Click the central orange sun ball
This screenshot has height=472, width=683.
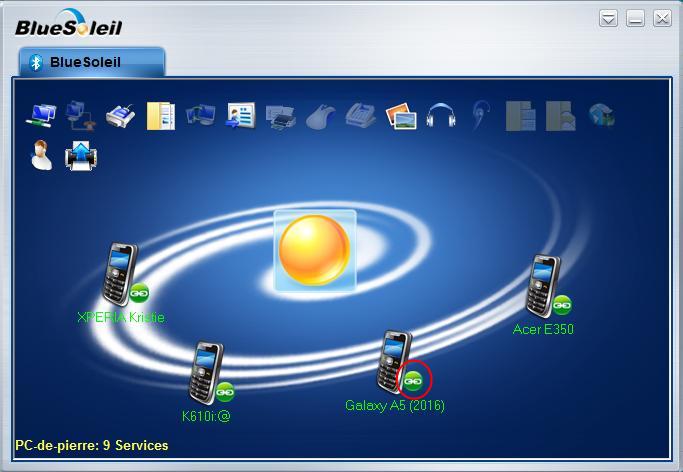[x=314, y=250]
